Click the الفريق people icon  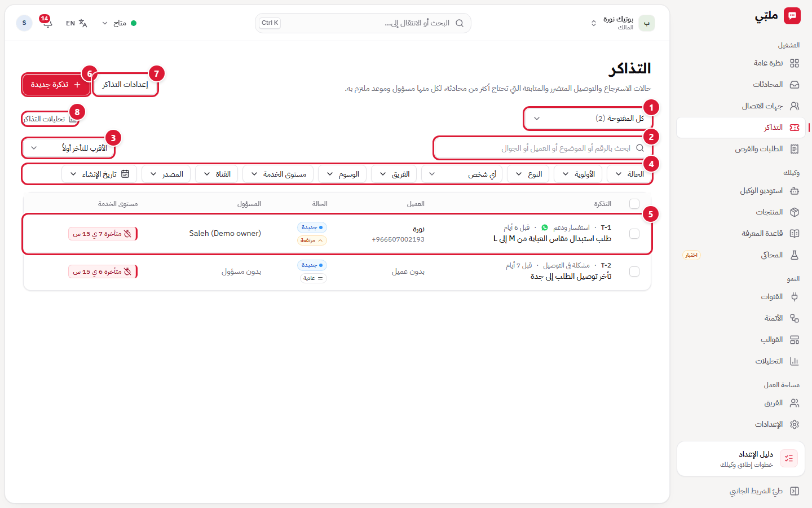coord(795,403)
